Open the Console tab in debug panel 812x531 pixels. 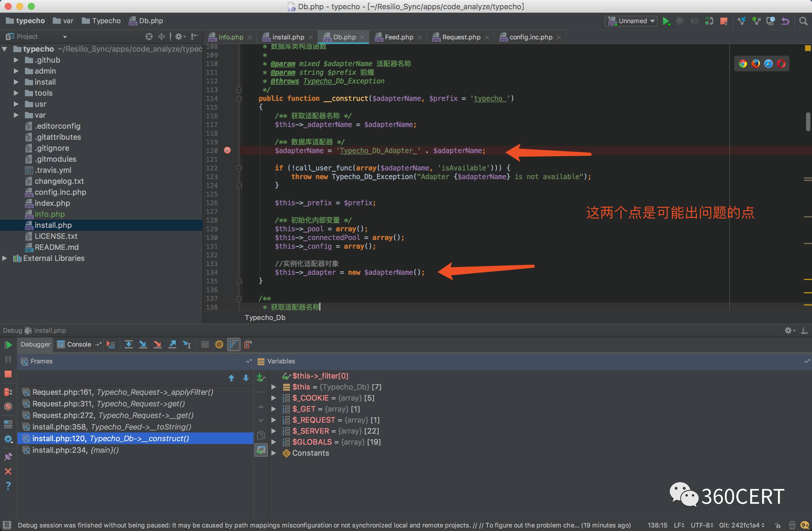[x=79, y=344]
